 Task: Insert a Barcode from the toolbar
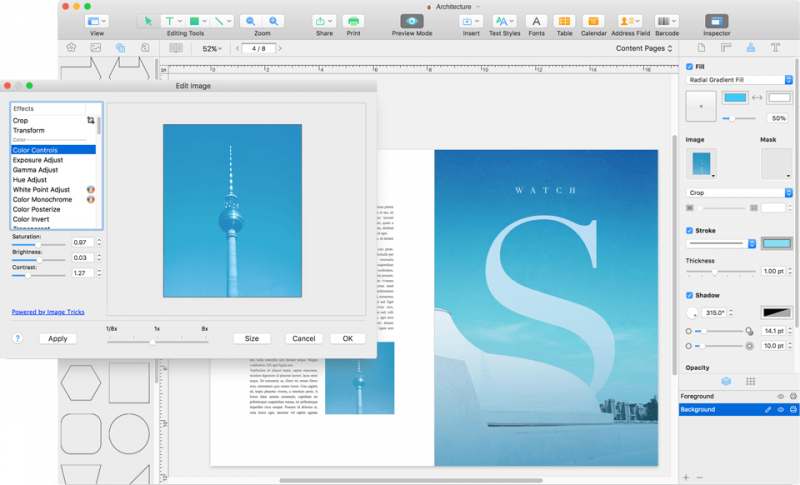[666, 20]
